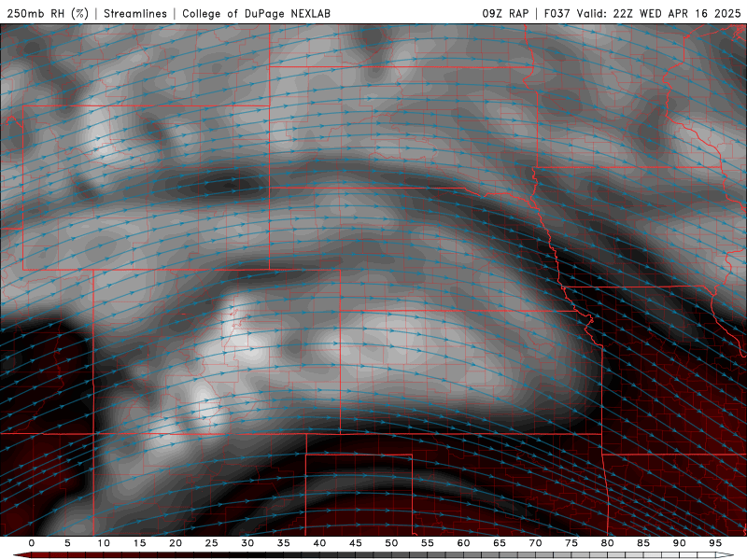Click the '65' colorbar scale label
The width and height of the screenshot is (747, 560).
pyautogui.click(x=500, y=543)
